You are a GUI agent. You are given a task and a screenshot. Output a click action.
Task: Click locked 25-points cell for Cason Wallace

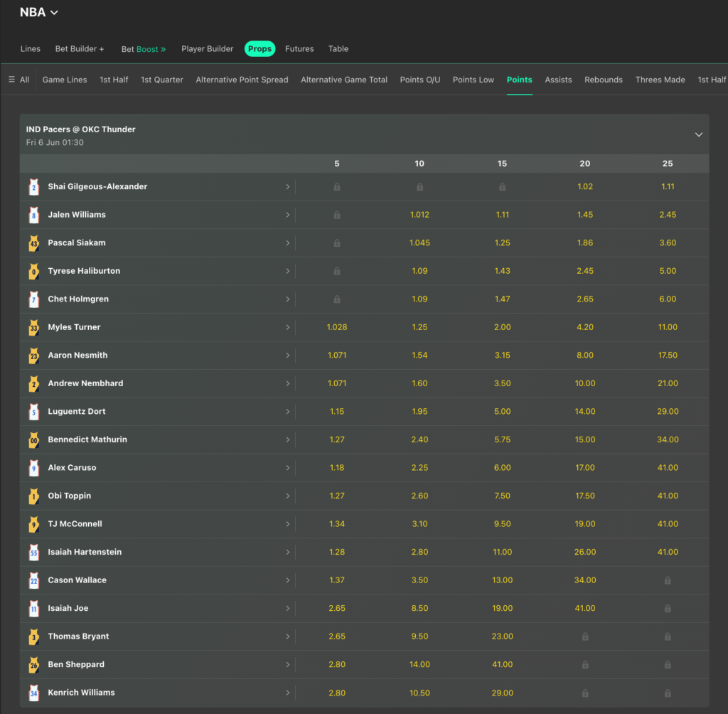(x=668, y=580)
